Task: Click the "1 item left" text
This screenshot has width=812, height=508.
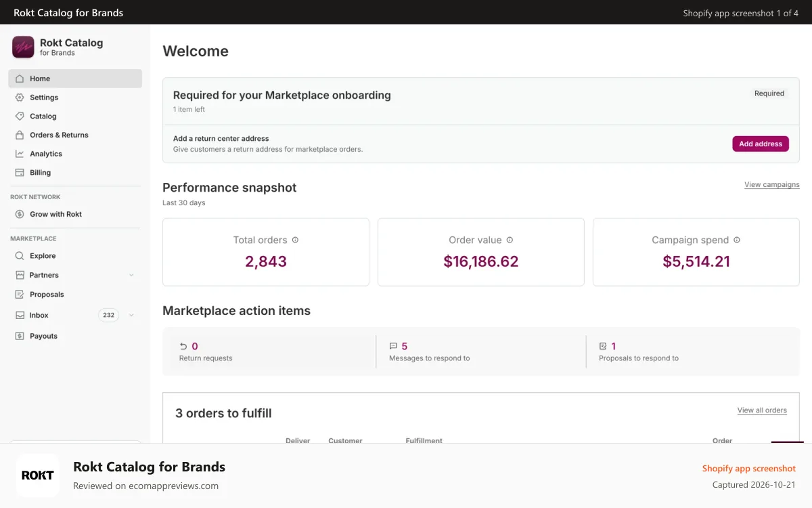Action: (x=189, y=109)
